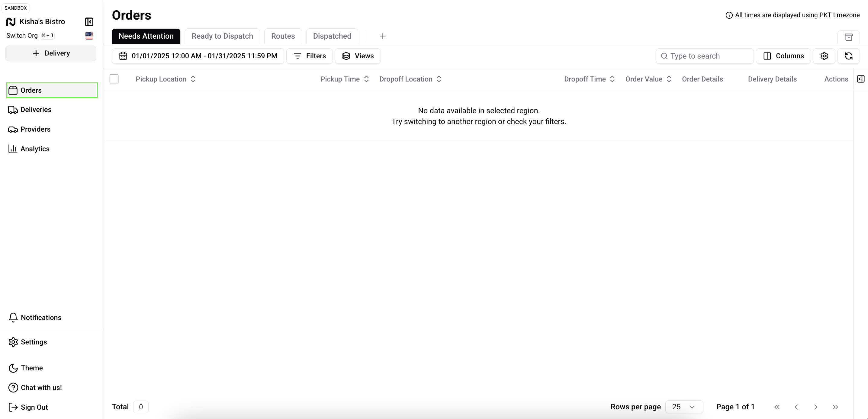Screen dimensions: 868x419
Task: Collapse the left sidebar panel icon
Action: pyautogui.click(x=89, y=21)
